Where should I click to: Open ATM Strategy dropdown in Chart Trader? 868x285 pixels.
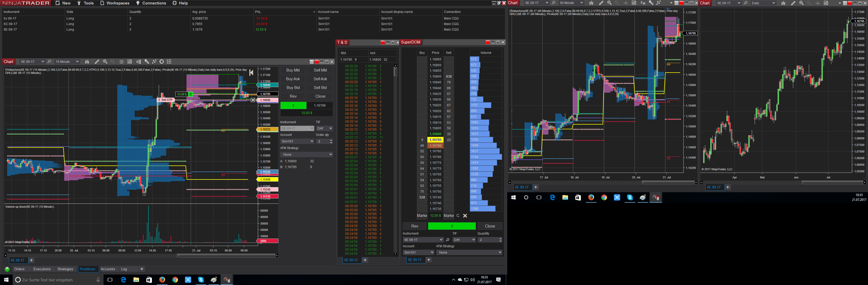point(307,154)
